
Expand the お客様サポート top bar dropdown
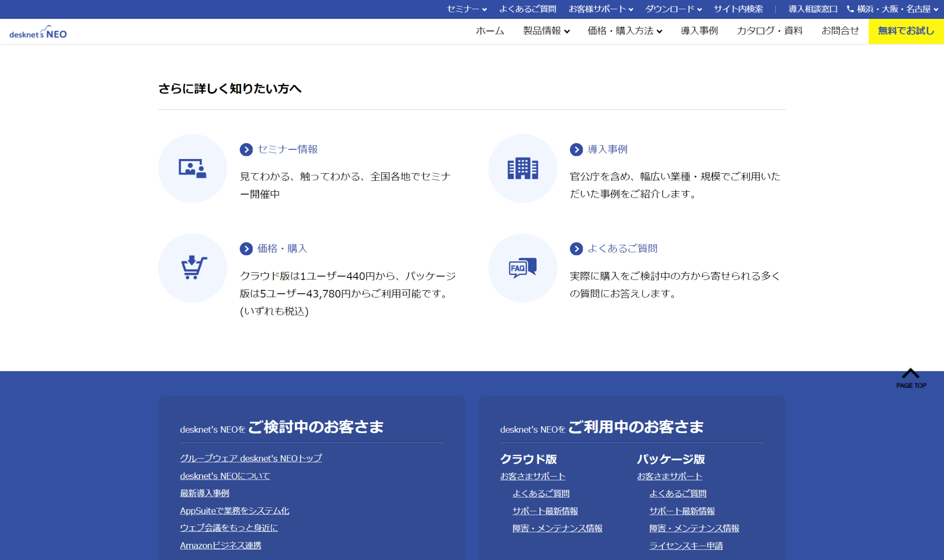click(x=601, y=9)
